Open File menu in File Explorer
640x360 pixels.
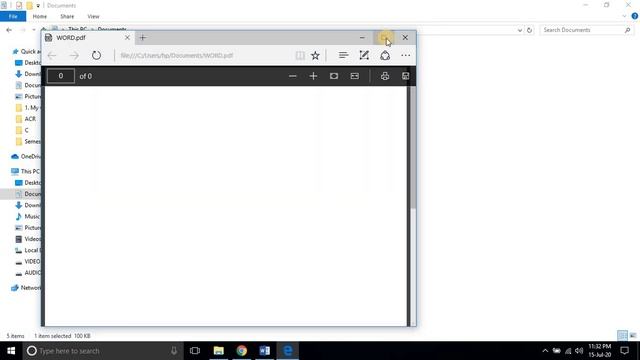[x=13, y=16]
